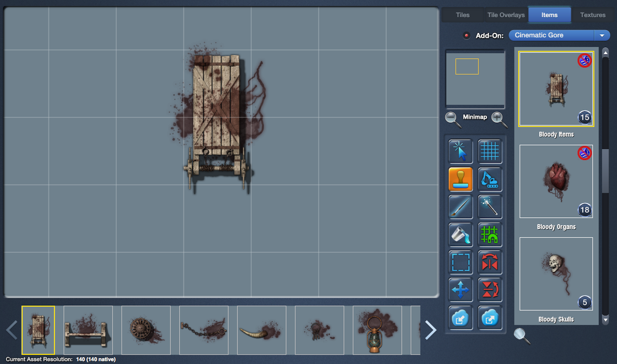Click the Bloody Skulls count badge 5

coord(585,302)
